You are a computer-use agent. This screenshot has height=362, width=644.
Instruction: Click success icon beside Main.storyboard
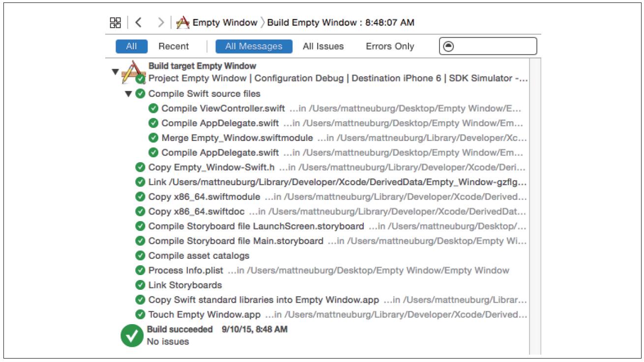pos(140,241)
